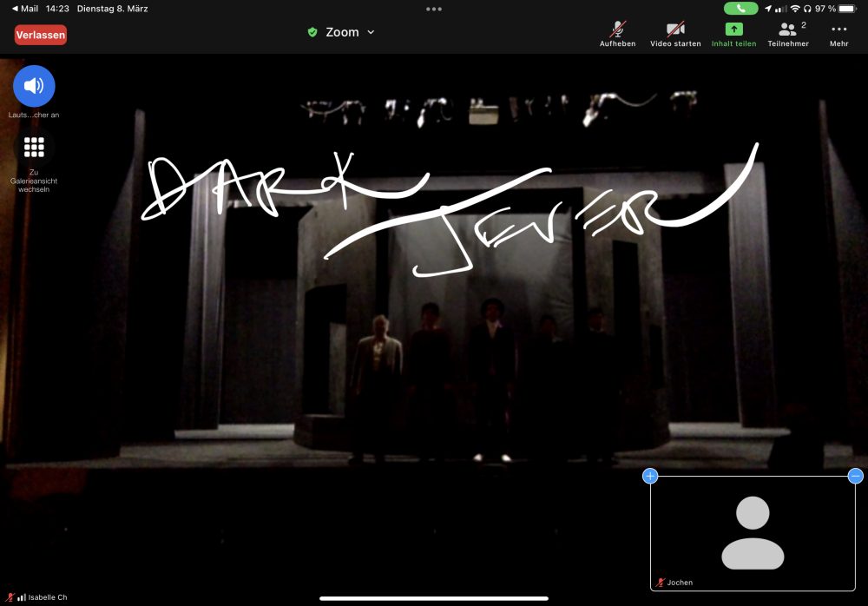The image size is (868, 606).
Task: Click the signal bars beside Isabelle Ch
Action: [x=22, y=597]
